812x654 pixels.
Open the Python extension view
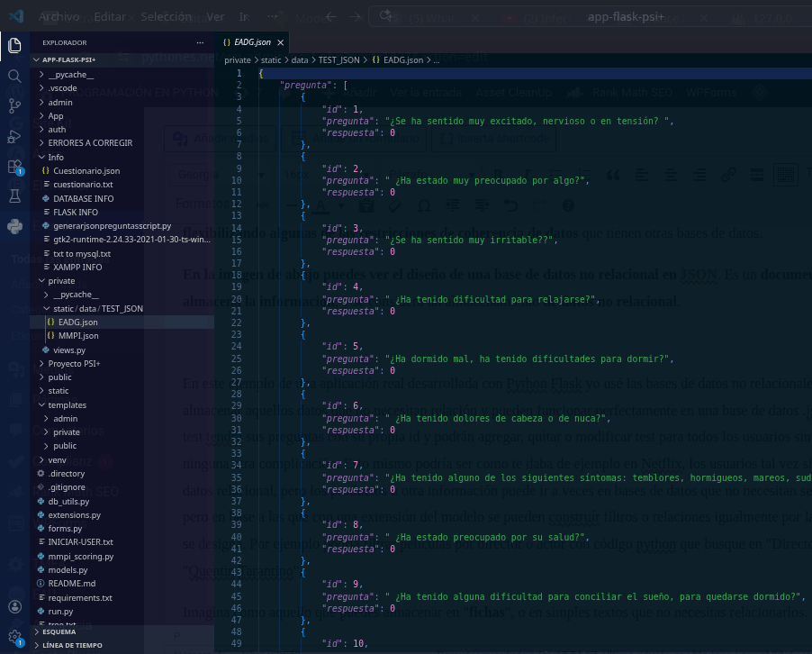pyautogui.click(x=14, y=226)
